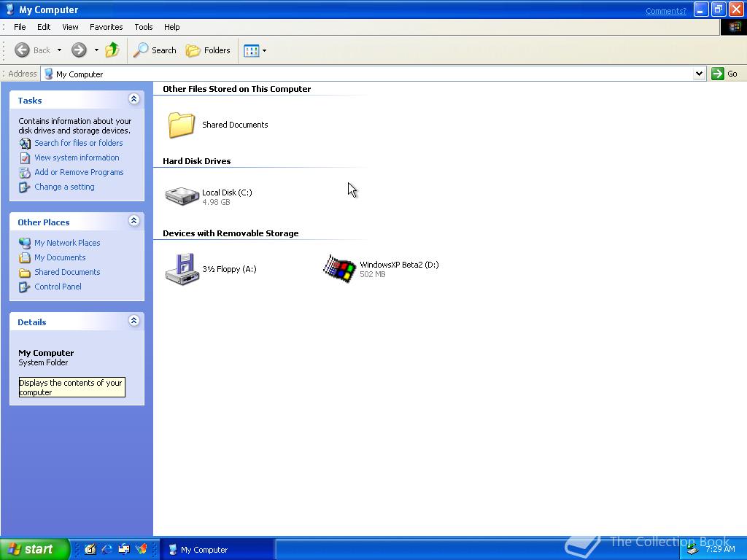Click the Add or Remove Programs link
The image size is (747, 560).
pos(79,172)
